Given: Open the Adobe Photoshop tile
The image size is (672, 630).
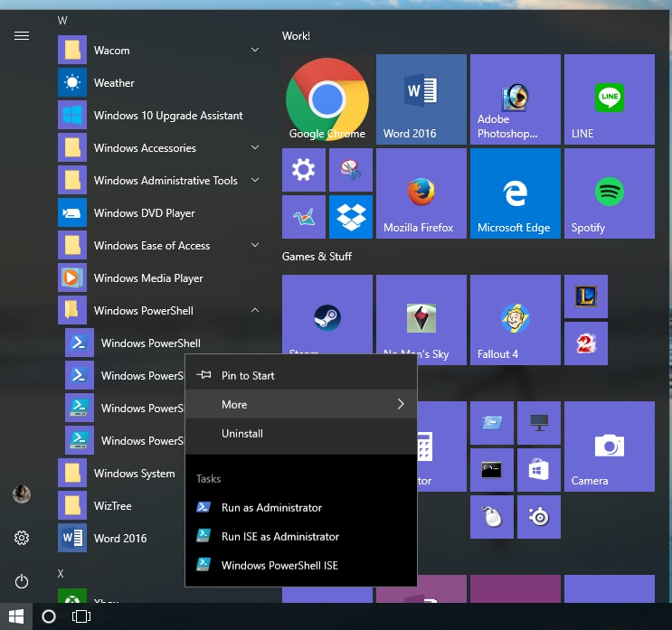Looking at the screenshot, I should [x=516, y=99].
